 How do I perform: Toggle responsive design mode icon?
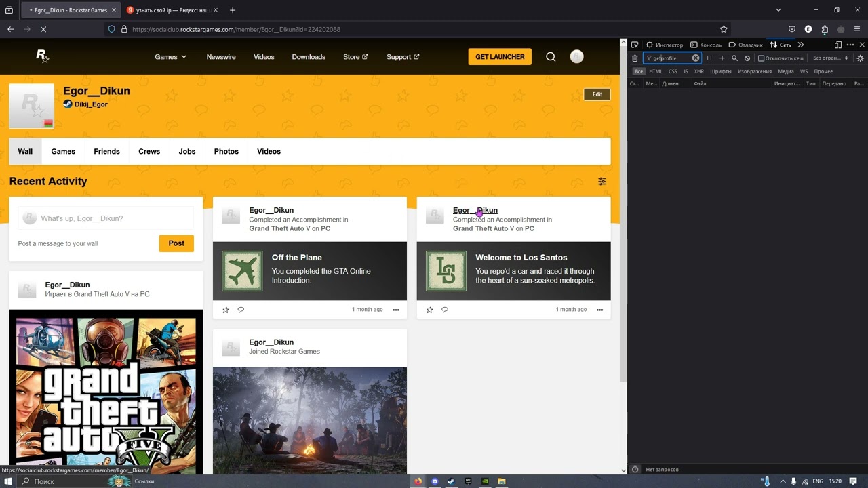[838, 45]
